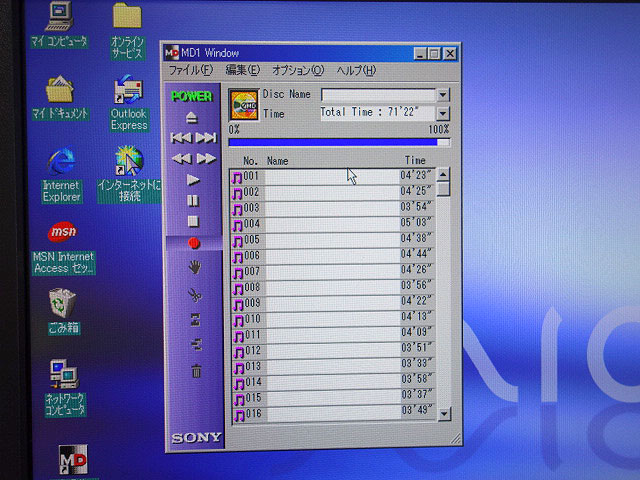Open the MD shortcut icon on desktop
This screenshot has height=480, width=640.
pyautogui.click(x=73, y=460)
